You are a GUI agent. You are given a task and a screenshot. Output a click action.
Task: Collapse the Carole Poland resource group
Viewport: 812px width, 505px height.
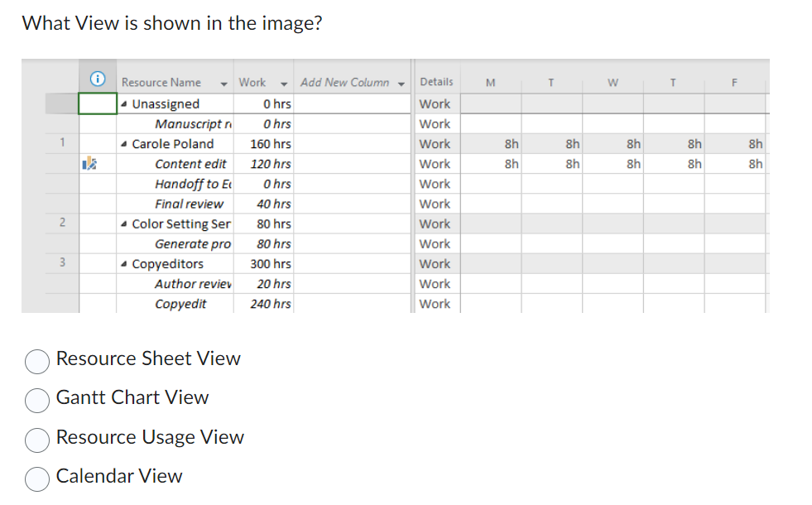pyautogui.click(x=125, y=143)
